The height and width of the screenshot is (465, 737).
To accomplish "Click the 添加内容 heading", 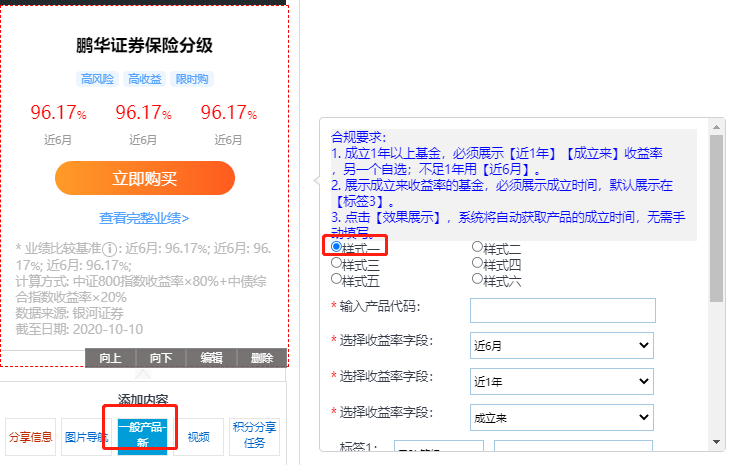I will tap(143, 400).
